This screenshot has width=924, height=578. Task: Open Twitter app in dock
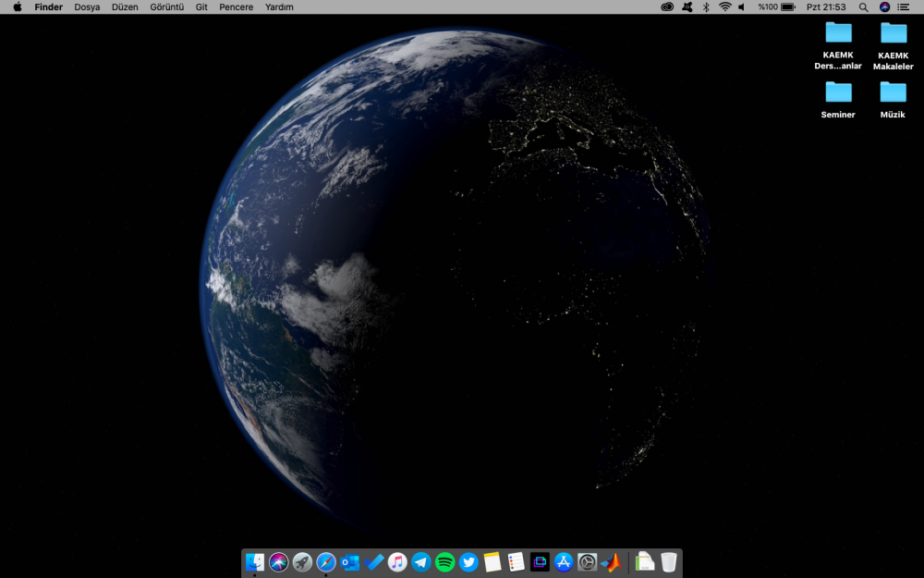point(468,561)
